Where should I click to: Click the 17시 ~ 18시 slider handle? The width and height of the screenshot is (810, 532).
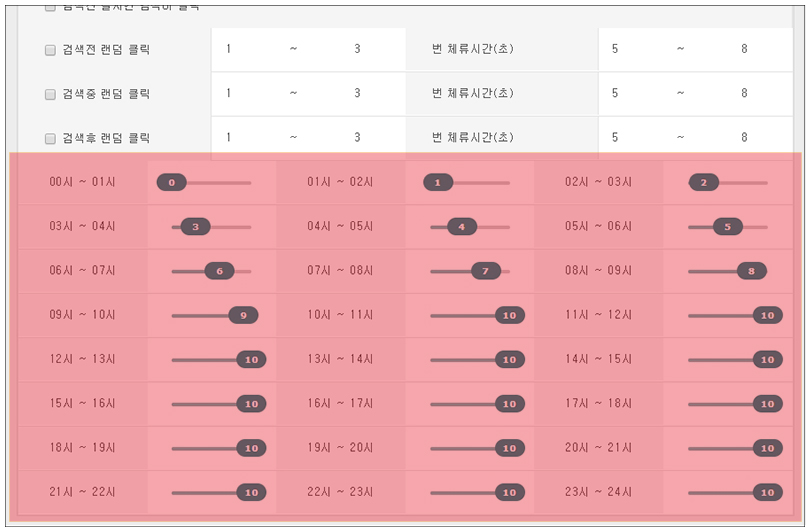click(x=768, y=404)
